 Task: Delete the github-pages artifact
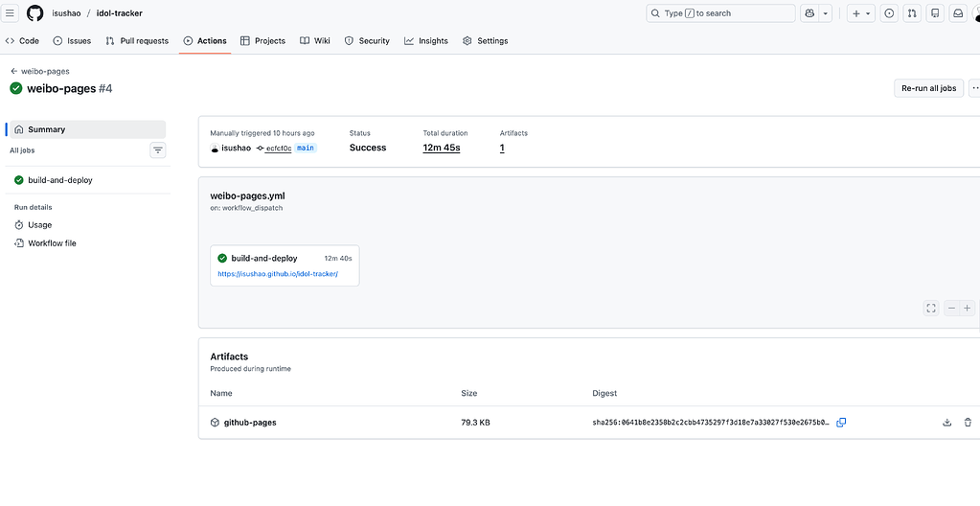[x=968, y=423]
